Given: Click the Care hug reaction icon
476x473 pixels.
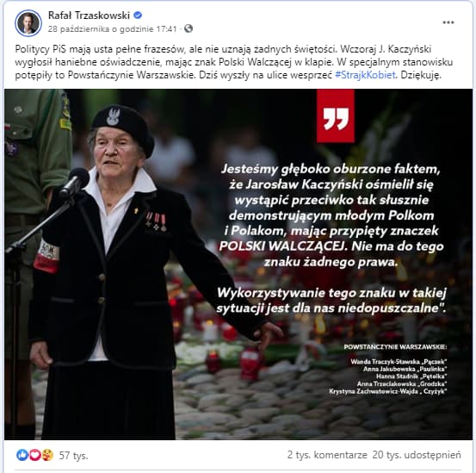Looking at the screenshot, I should pos(47,455).
